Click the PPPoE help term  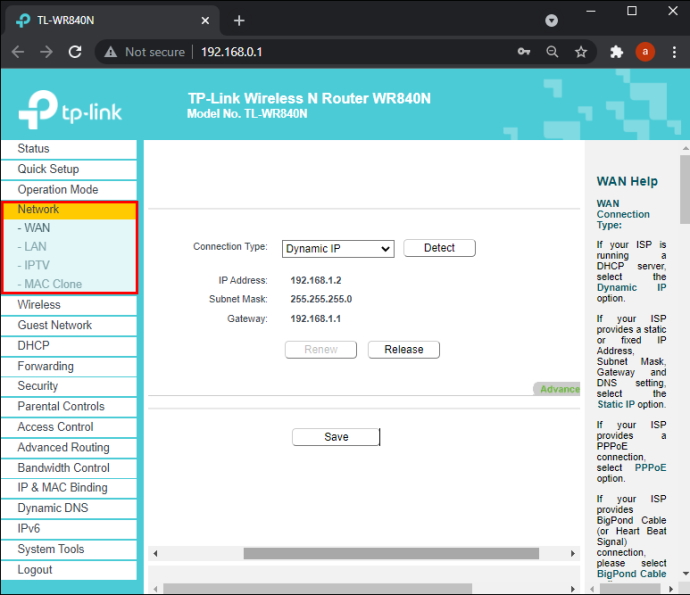(650, 467)
